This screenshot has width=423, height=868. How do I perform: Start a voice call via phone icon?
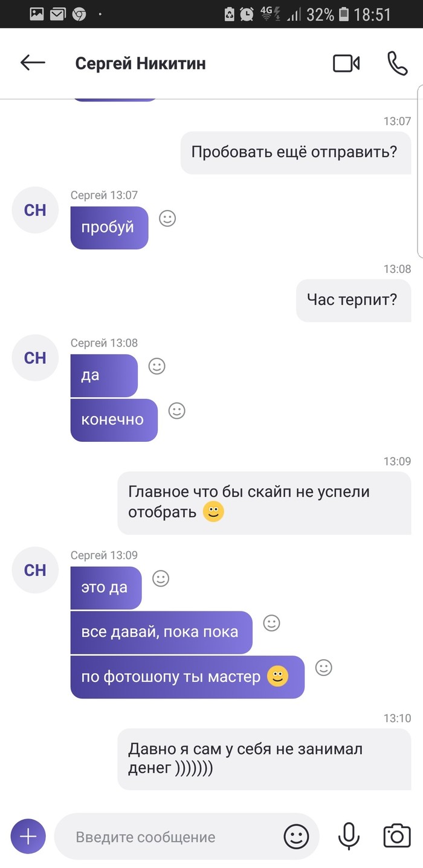pos(397,63)
